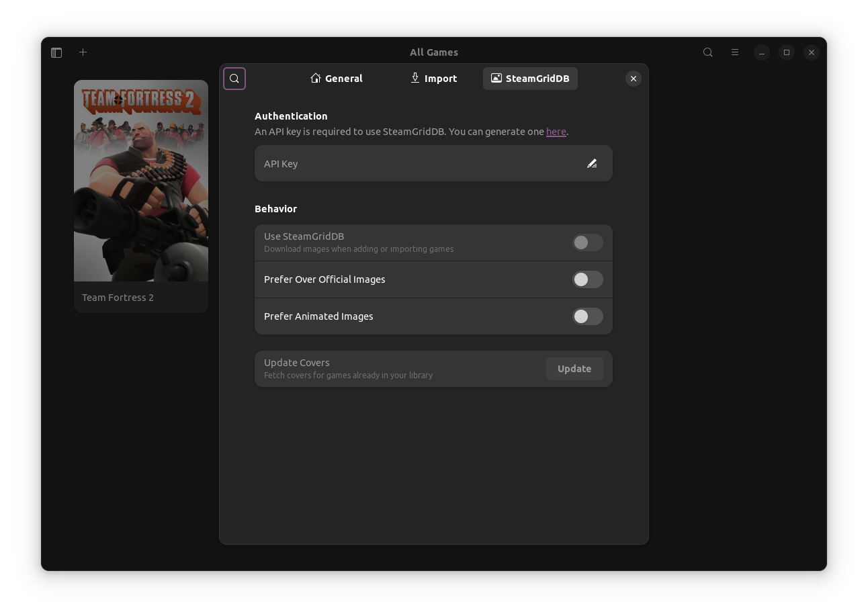Select the SteamGridDB tab

tap(530, 79)
